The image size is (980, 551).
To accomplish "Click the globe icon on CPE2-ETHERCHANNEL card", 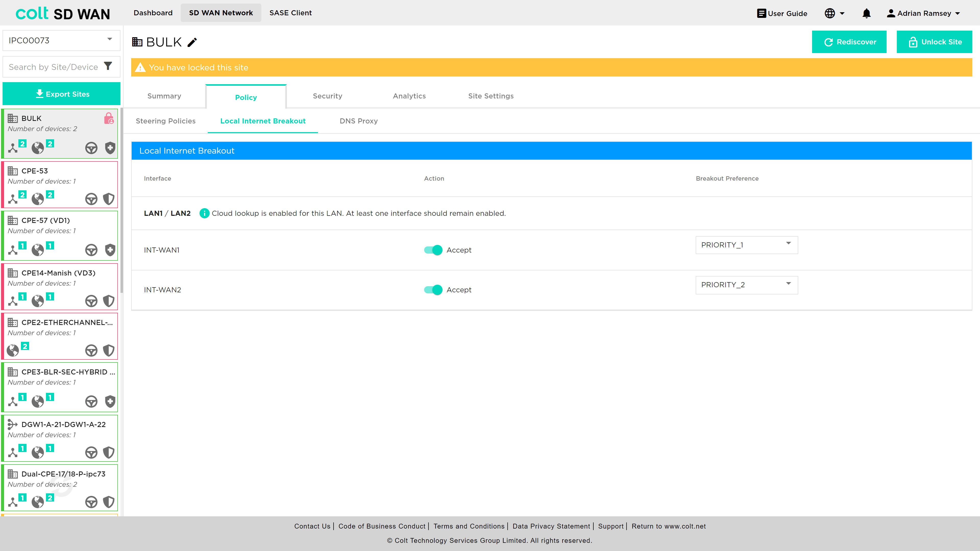I will tap(13, 350).
